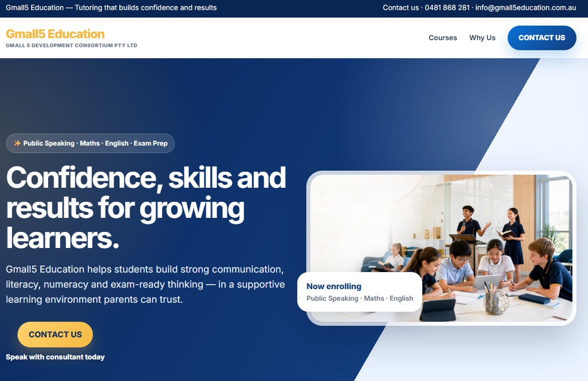Click the info@gmall5education.com.au email text
Viewport: 588px width, 381px height.
(526, 8)
